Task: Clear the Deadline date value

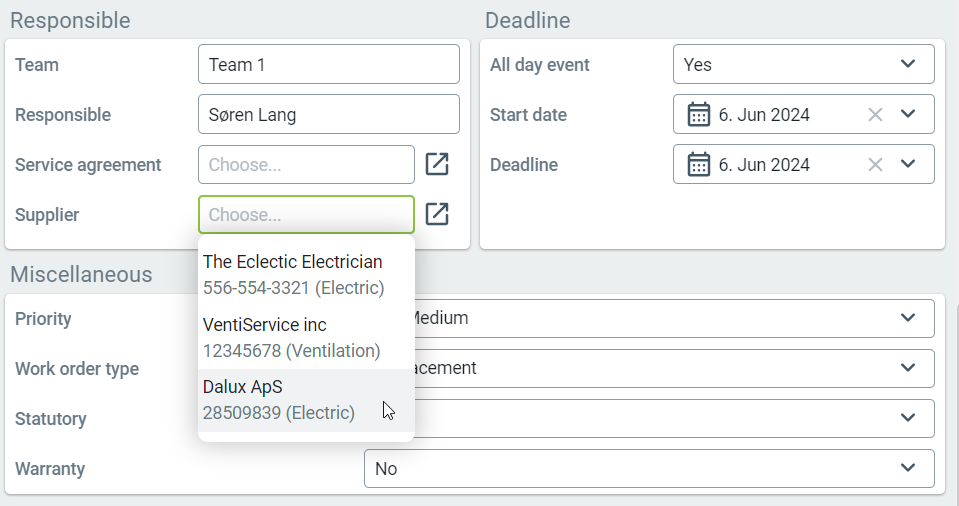Action: (x=875, y=165)
